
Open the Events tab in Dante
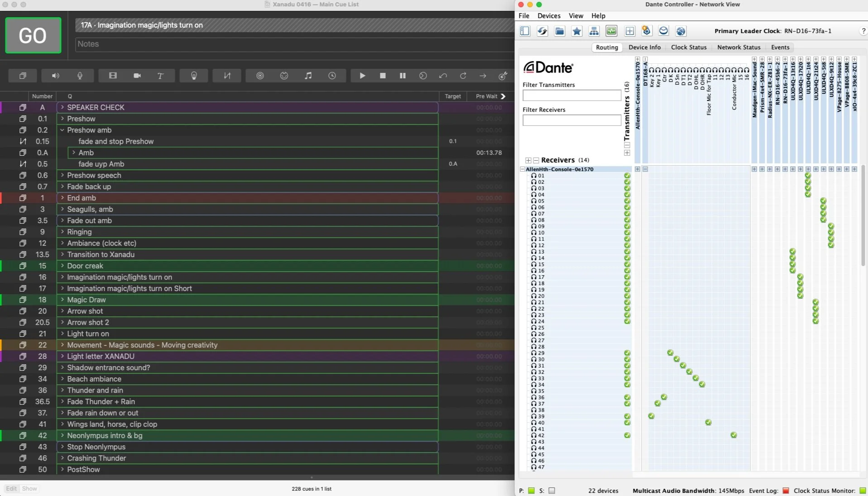click(780, 47)
